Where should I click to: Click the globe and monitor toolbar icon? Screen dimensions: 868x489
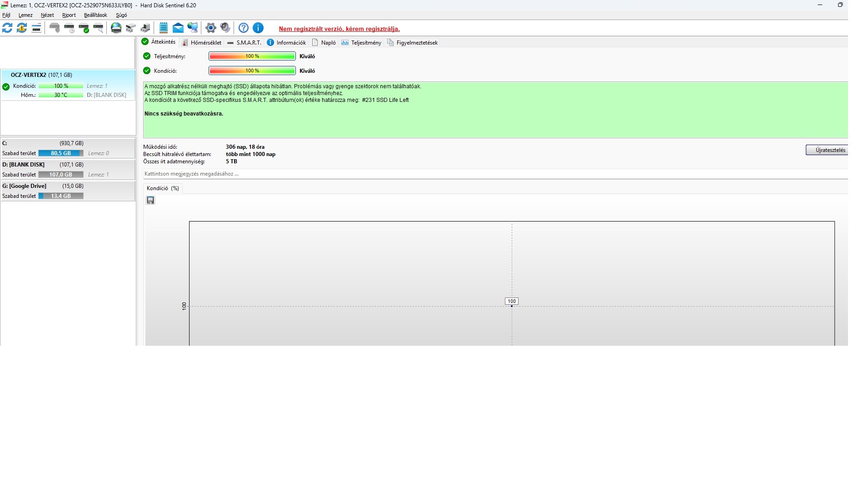[193, 28]
